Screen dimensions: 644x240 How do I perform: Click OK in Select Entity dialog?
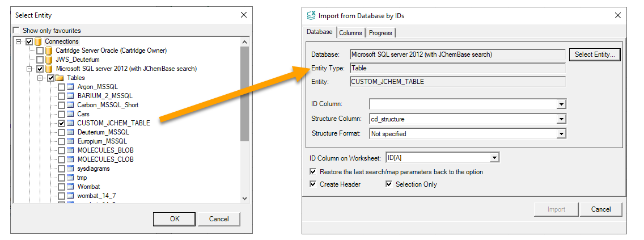tap(175, 219)
